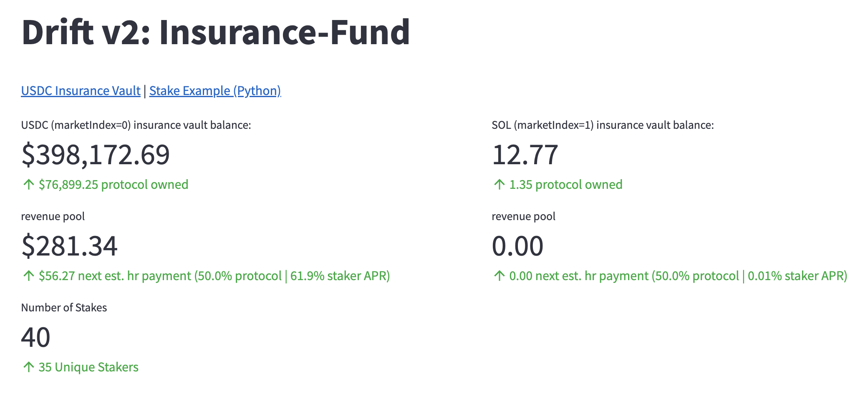Open the USDC Insurance Vault link
This screenshot has width=868, height=401.
pyautogui.click(x=81, y=91)
